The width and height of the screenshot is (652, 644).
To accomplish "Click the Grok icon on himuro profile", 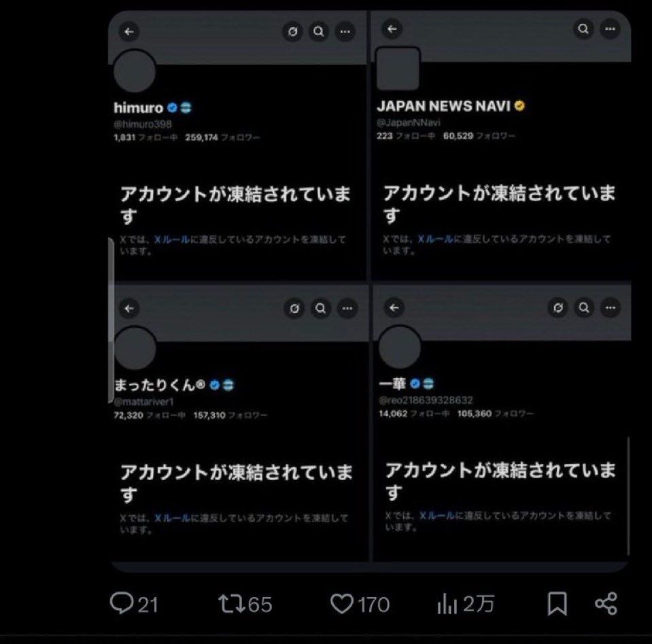I will pos(293,31).
